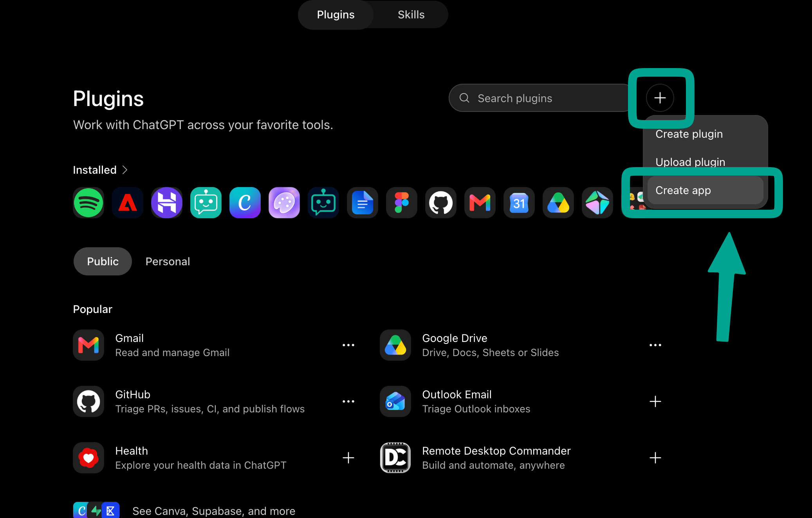The width and height of the screenshot is (812, 518).
Task: Select the Public filter pill
Action: coord(103,261)
